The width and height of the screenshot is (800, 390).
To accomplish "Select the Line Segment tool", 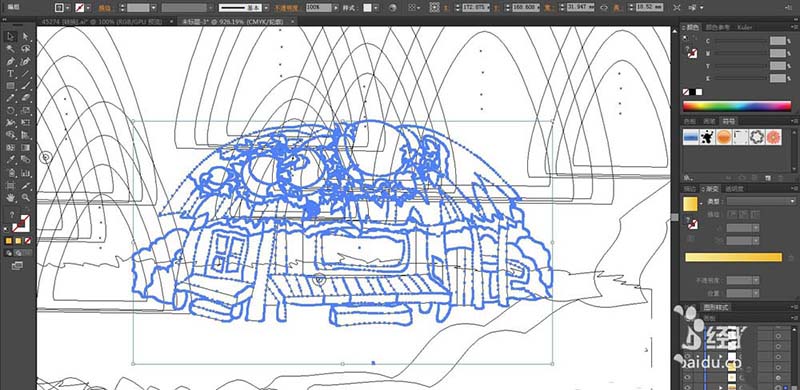I will click(26, 74).
